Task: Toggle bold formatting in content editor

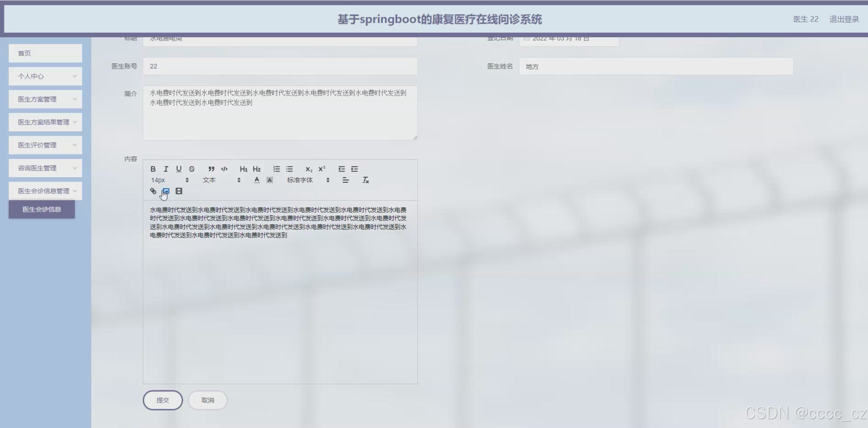Action: [153, 169]
